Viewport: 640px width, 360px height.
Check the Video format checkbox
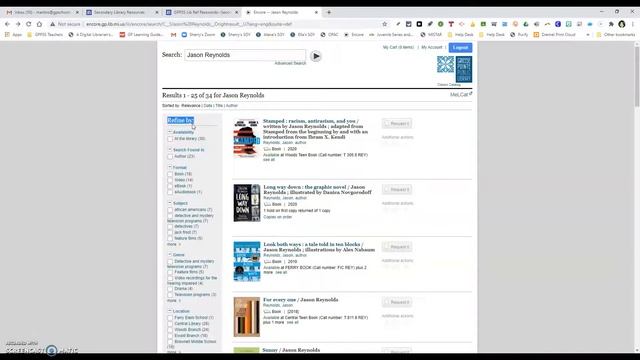pyautogui.click(x=170, y=180)
